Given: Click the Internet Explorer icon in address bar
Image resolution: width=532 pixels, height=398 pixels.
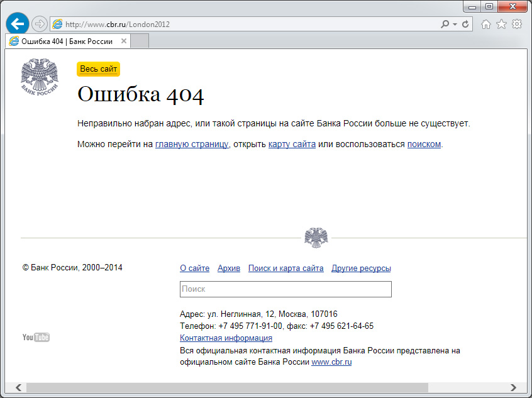Looking at the screenshot, I should click(x=57, y=24).
